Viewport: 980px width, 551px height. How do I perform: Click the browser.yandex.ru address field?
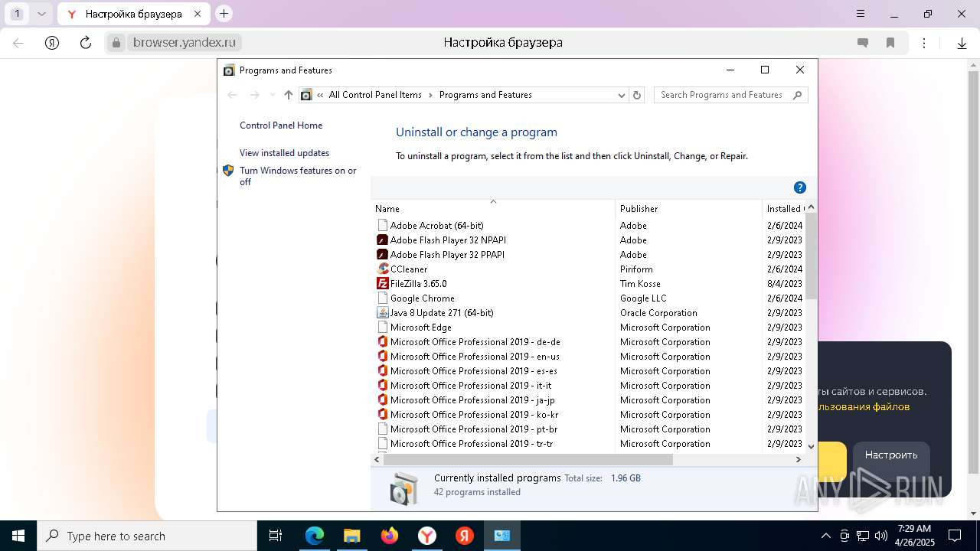tap(184, 43)
